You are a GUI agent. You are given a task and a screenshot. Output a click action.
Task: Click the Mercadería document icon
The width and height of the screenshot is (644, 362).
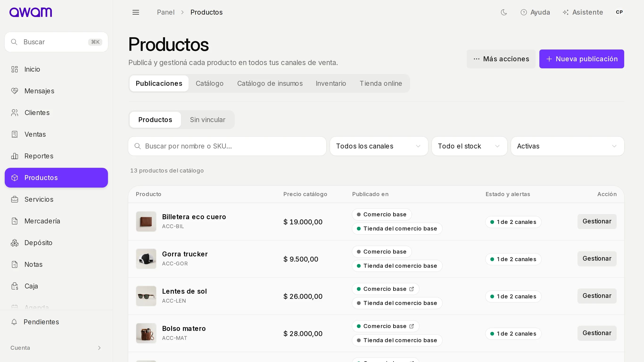pos(15,221)
